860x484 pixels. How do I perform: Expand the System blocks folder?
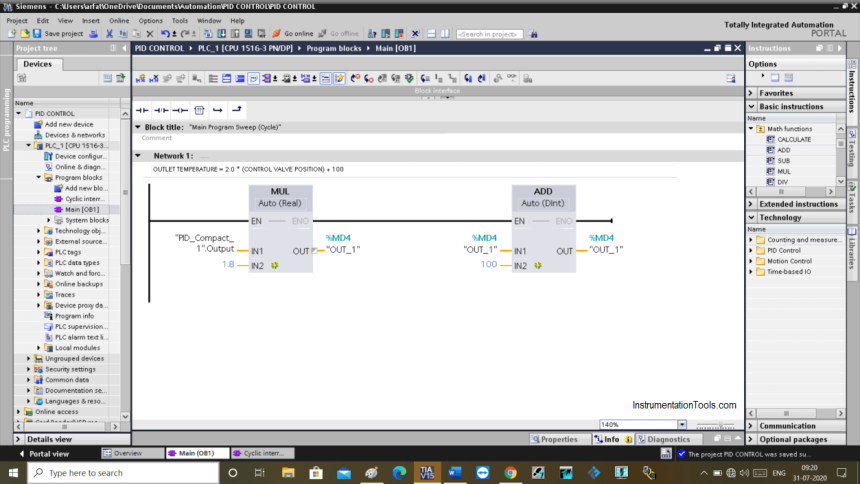click(49, 220)
